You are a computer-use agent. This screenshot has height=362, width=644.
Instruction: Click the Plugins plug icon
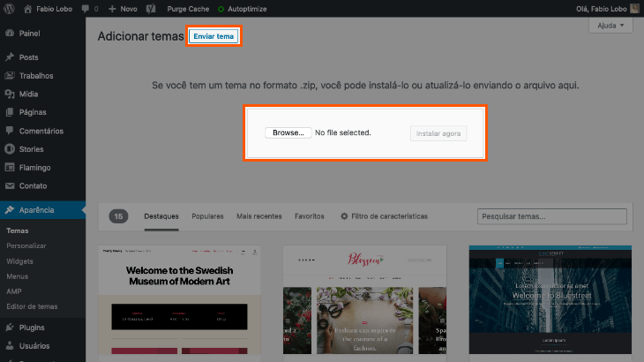tap(10, 328)
